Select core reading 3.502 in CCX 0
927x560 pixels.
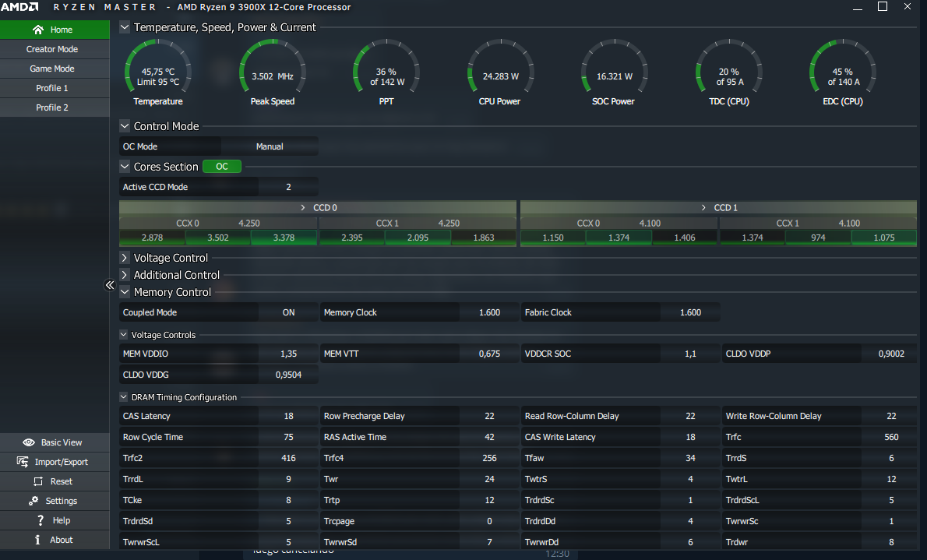(218, 238)
